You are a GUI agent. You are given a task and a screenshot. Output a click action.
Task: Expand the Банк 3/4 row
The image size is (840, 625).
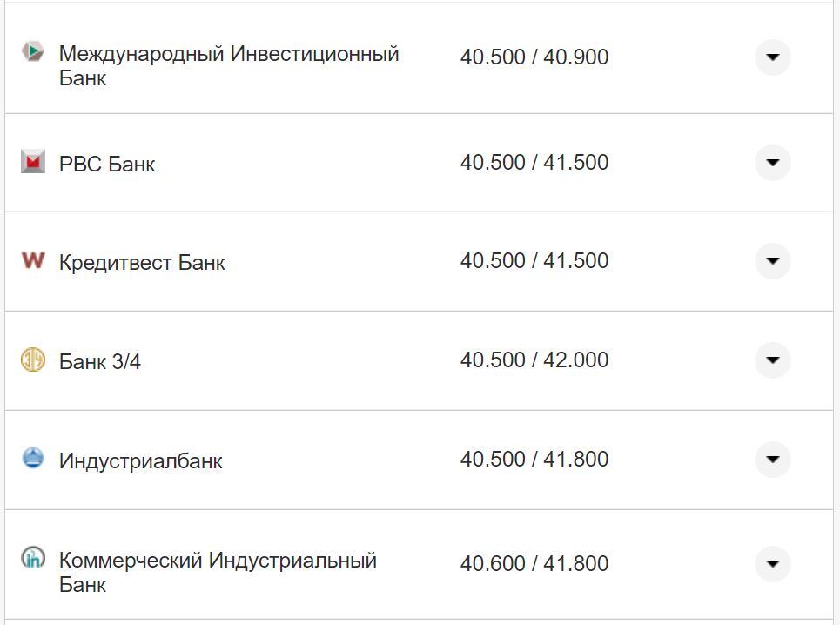pyautogui.click(x=772, y=360)
